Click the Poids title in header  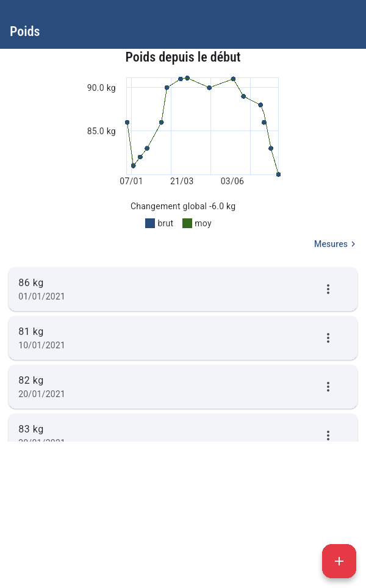click(x=25, y=31)
